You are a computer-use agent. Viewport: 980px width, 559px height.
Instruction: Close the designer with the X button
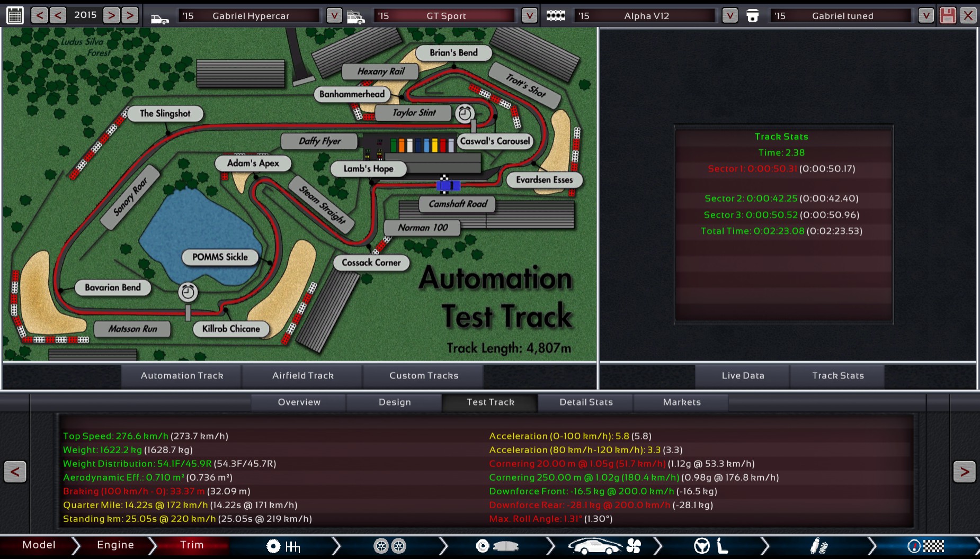pos(968,15)
